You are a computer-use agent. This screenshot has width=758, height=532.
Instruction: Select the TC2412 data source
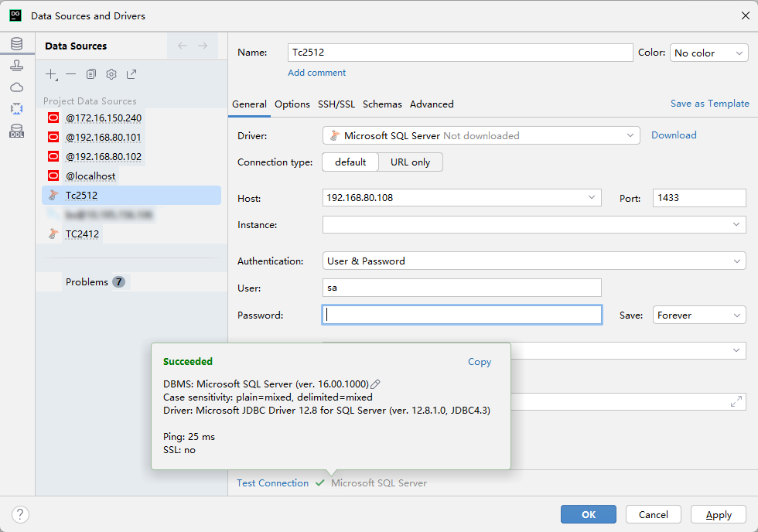pos(82,234)
